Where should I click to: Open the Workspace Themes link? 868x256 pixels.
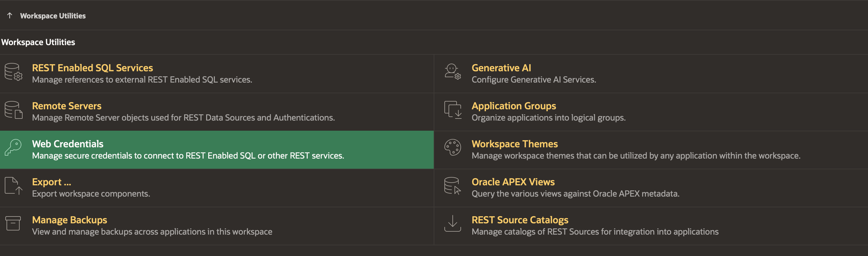click(515, 144)
